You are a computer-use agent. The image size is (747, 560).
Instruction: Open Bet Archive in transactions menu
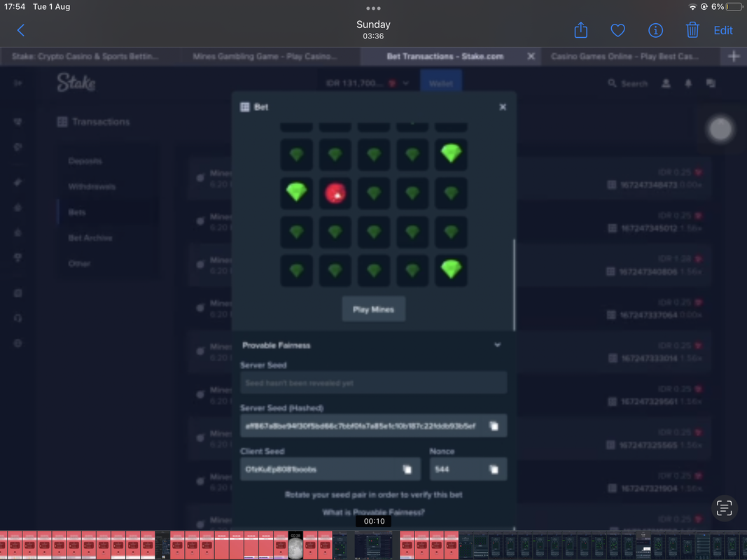[90, 238]
